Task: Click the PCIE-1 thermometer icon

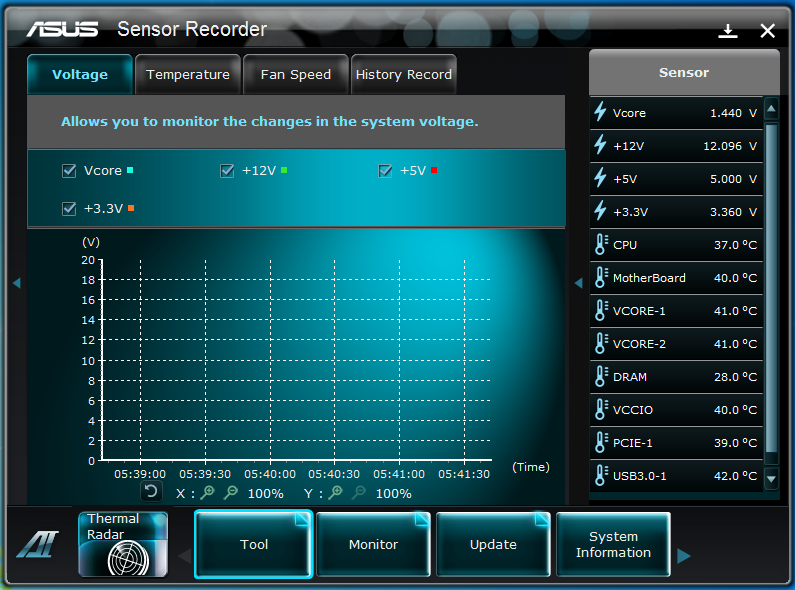Action: (x=601, y=442)
